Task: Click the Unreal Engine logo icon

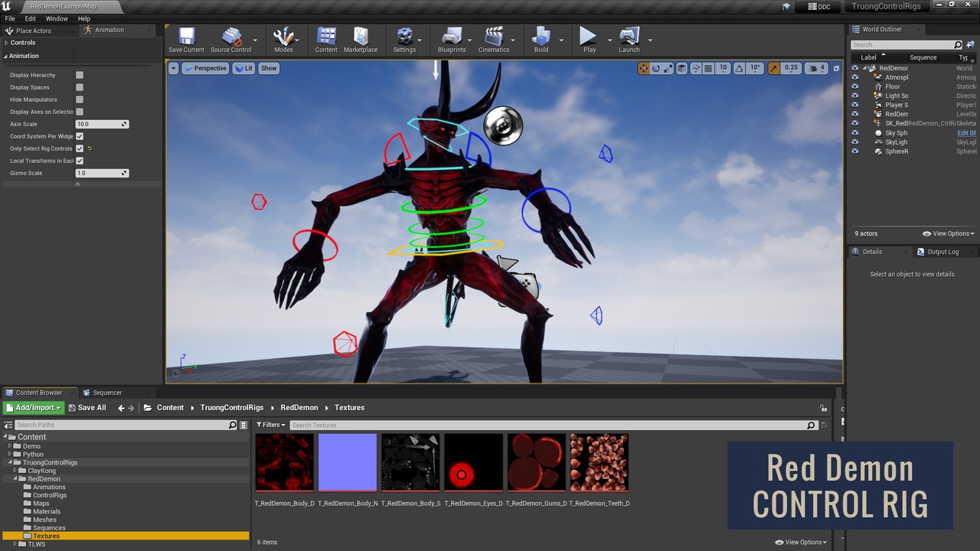Action: click(x=7, y=6)
